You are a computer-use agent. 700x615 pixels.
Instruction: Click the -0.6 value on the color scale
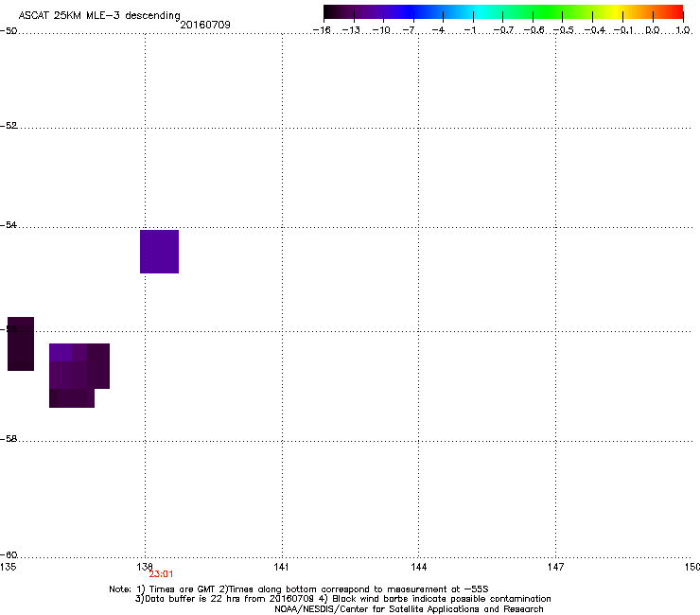coord(534,30)
